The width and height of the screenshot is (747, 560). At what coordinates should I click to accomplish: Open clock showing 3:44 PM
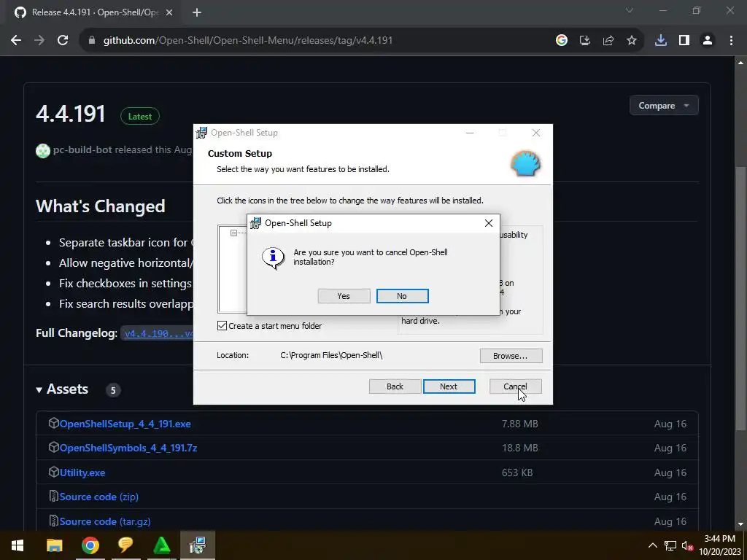point(720,545)
